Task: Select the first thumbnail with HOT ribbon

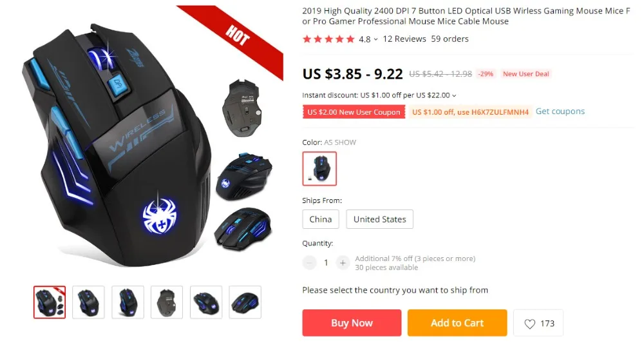Action: [x=50, y=302]
